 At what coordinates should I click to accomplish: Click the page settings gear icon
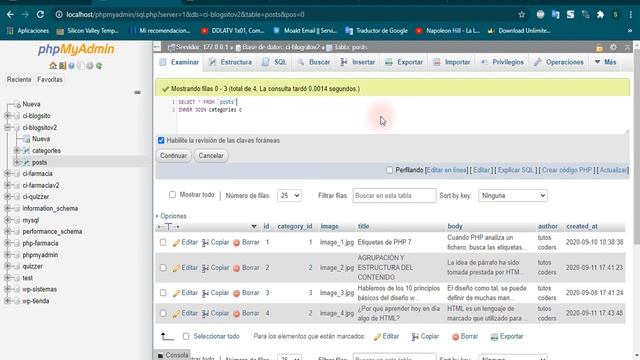pyautogui.click(x=613, y=47)
